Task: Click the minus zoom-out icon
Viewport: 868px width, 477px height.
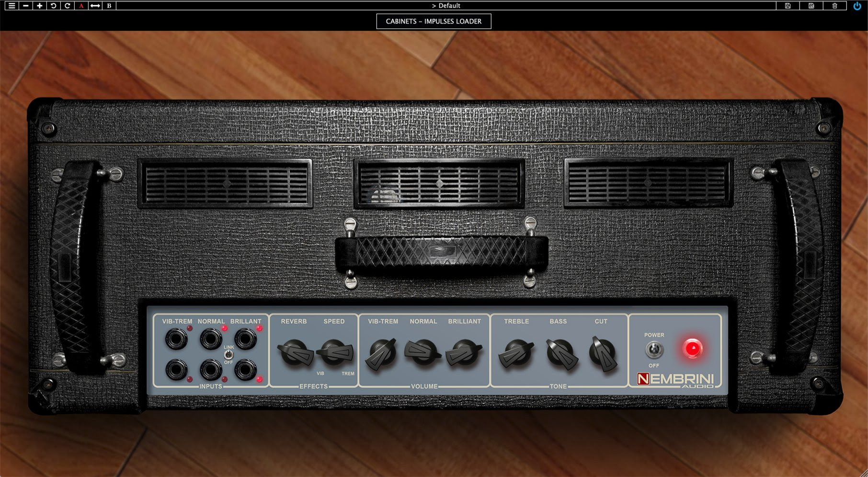Action: [x=26, y=6]
